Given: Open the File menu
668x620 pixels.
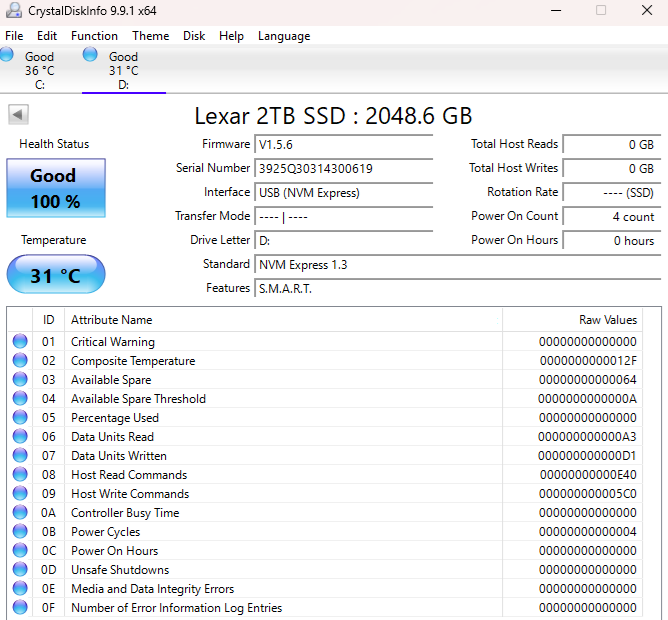Looking at the screenshot, I should 14,36.
